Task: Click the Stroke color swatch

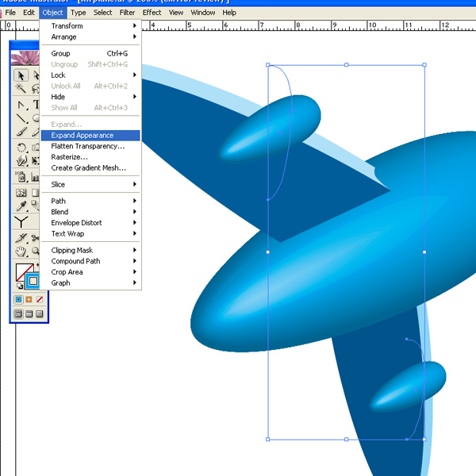Action: point(33,281)
